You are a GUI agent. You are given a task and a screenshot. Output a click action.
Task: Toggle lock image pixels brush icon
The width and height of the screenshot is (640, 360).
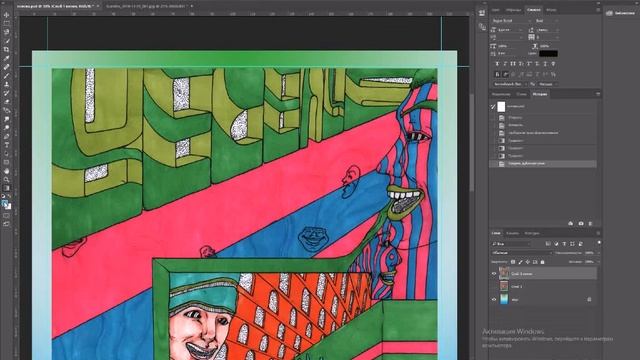520,262
